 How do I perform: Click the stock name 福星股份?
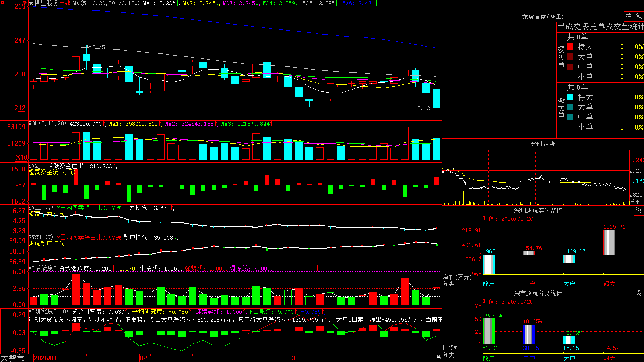point(46,3)
